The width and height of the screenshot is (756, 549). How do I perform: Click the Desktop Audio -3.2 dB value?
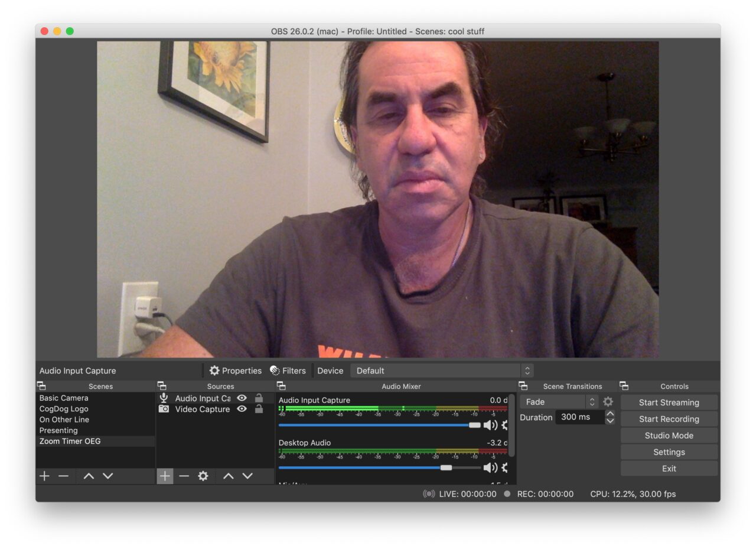497,443
